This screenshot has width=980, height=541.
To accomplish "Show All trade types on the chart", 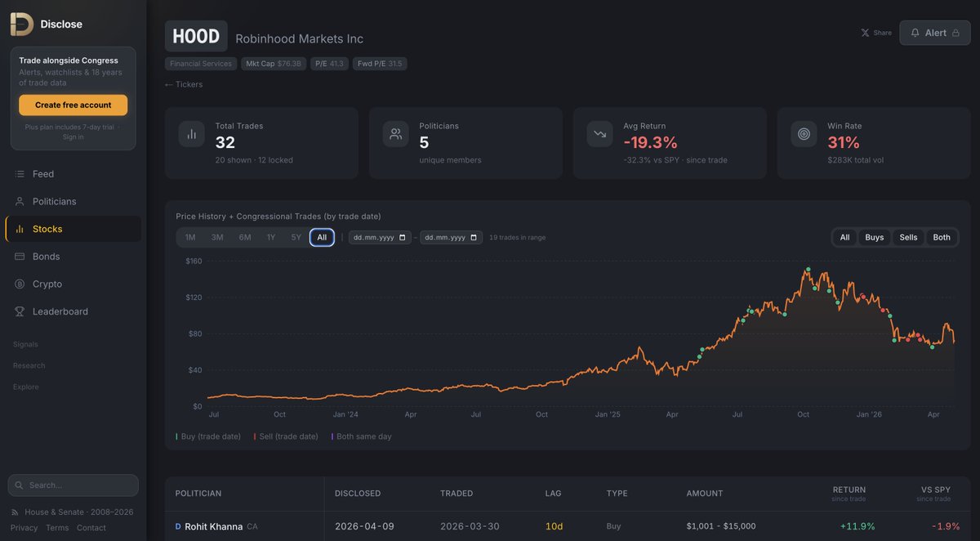I will [844, 238].
